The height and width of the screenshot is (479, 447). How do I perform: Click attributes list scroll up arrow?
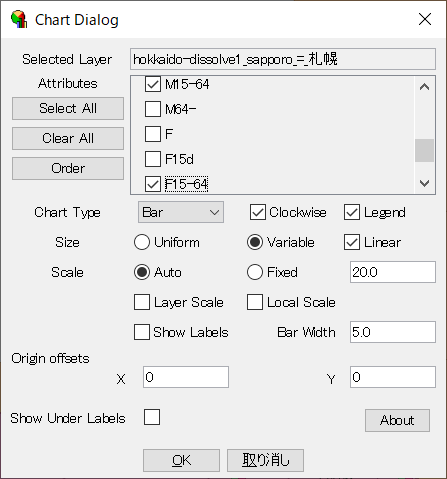(x=424, y=87)
